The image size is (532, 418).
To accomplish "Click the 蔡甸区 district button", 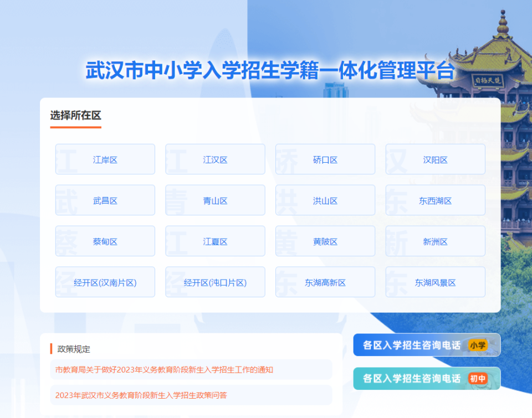I will (x=105, y=241).
